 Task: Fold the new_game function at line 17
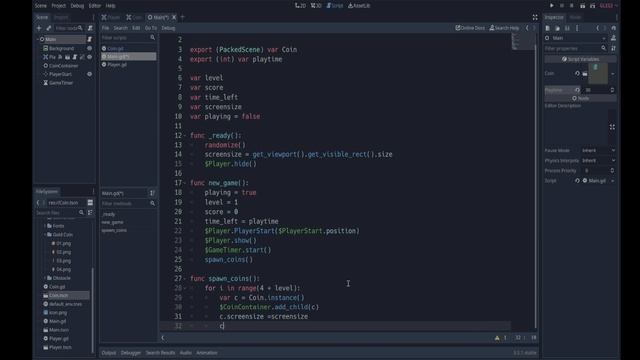tap(185, 183)
